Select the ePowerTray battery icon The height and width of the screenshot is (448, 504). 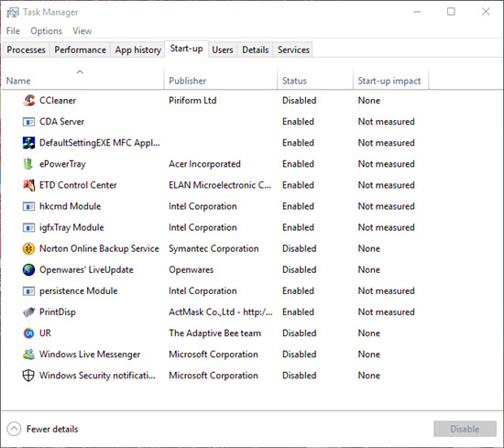[x=28, y=164]
